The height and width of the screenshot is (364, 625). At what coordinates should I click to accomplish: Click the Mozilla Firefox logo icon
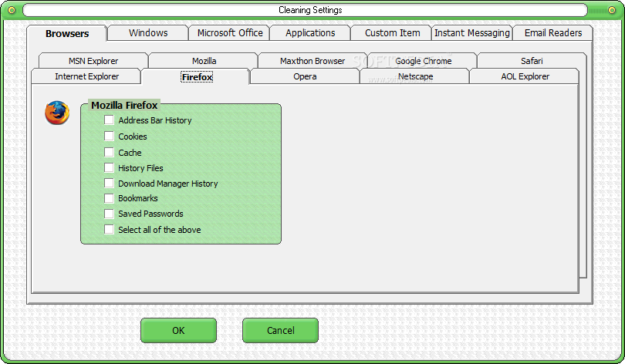pos(57,113)
